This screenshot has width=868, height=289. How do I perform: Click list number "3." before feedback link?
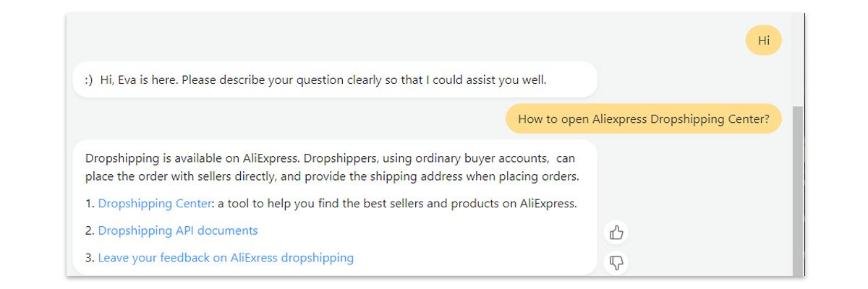[90, 257]
